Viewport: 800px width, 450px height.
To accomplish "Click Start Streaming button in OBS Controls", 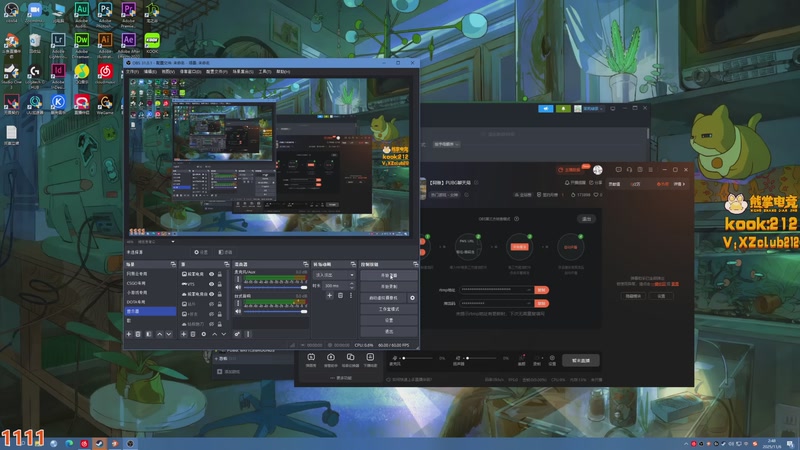I will (x=389, y=275).
